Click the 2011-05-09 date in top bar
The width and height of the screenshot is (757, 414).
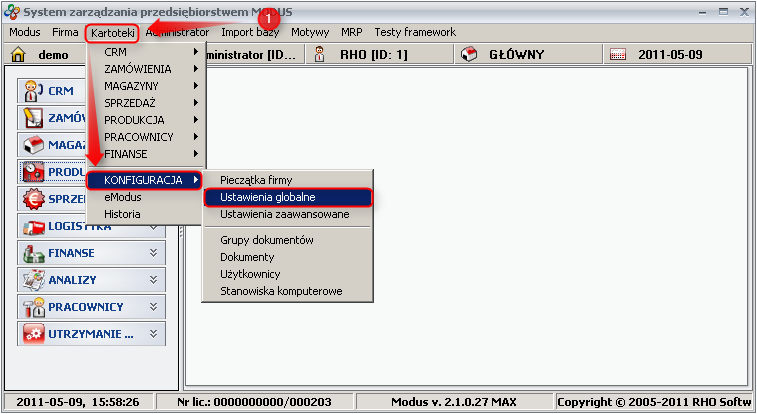click(x=670, y=55)
